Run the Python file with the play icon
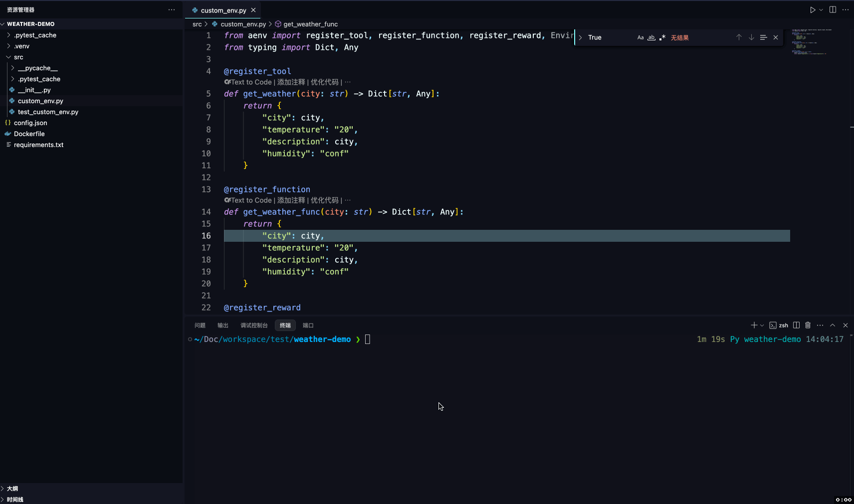Image resolution: width=854 pixels, height=504 pixels. (813, 10)
